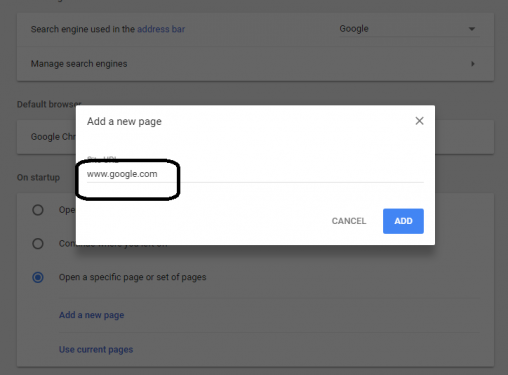Follow the address bar link
Image resolution: width=508 pixels, height=375 pixels.
(161, 29)
